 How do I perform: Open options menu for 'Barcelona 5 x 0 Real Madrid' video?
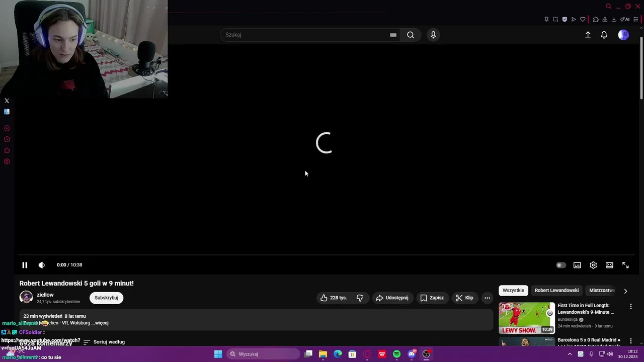coord(631,341)
